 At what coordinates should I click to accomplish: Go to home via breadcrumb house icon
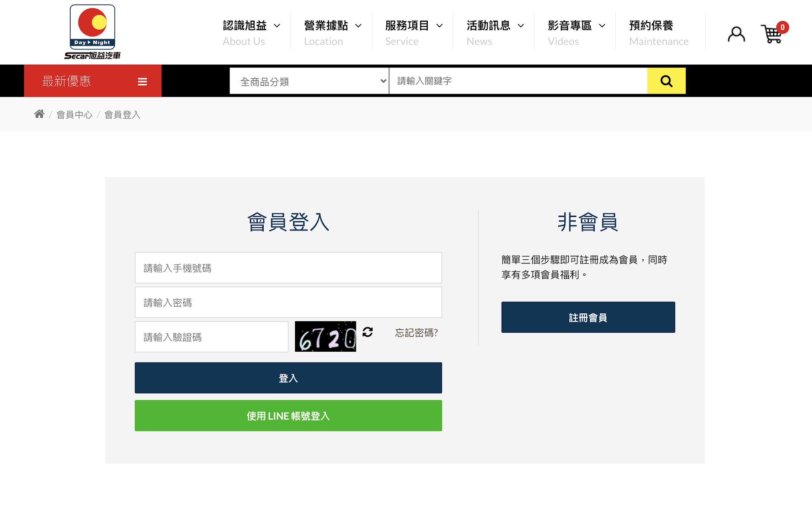[x=39, y=114]
